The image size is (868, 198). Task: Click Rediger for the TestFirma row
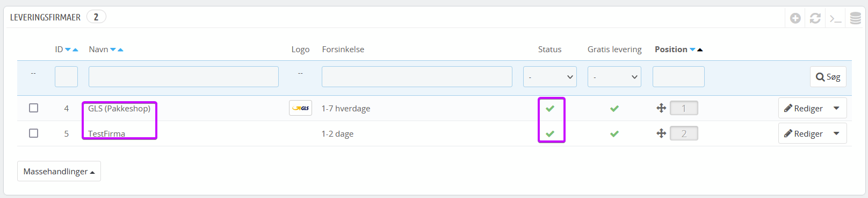[x=804, y=133]
